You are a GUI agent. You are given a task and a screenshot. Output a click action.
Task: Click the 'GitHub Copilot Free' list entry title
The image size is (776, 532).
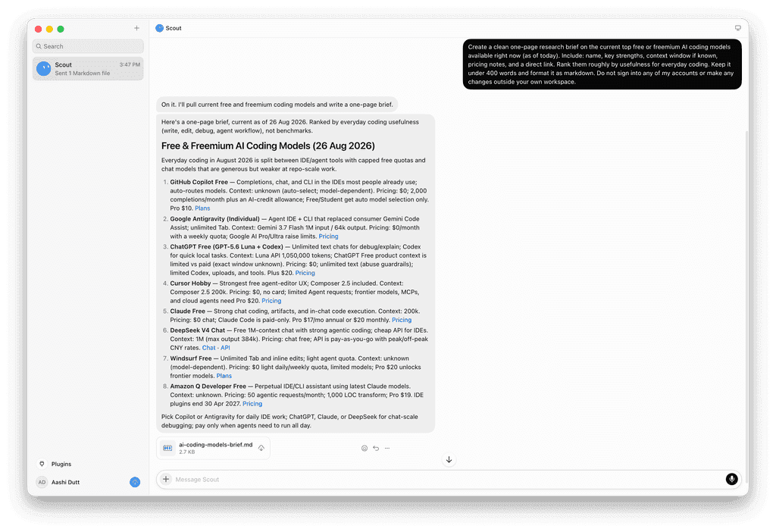(x=199, y=182)
